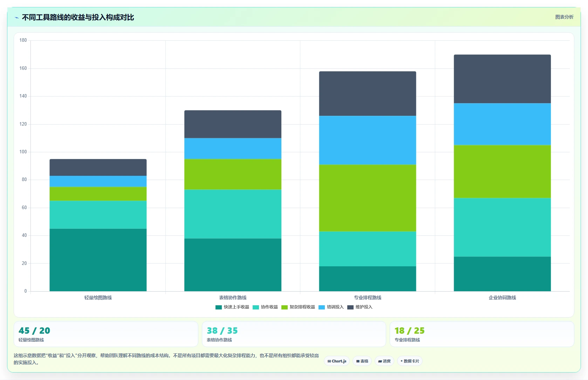Toggle the 快速上手收益 legend item

coord(232,307)
